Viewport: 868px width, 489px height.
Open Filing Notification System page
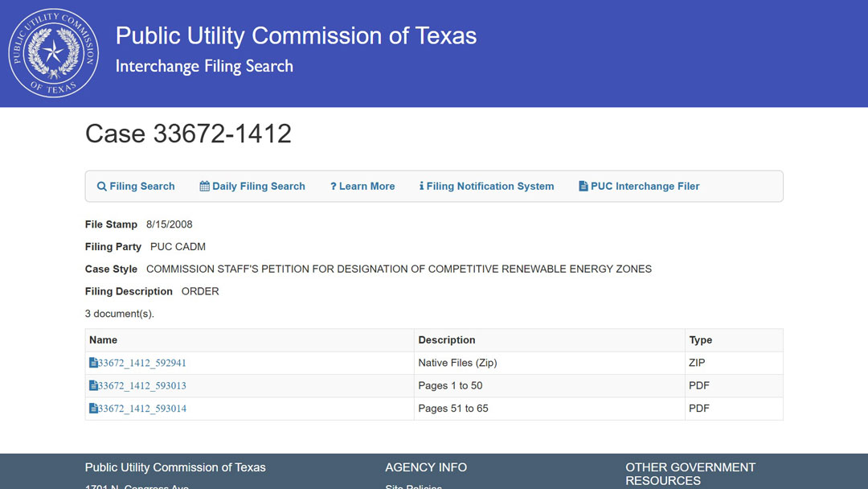tap(490, 187)
